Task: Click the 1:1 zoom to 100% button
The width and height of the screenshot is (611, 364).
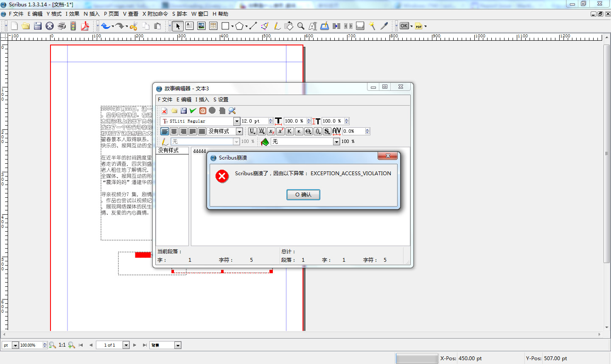Action: pyautogui.click(x=62, y=345)
